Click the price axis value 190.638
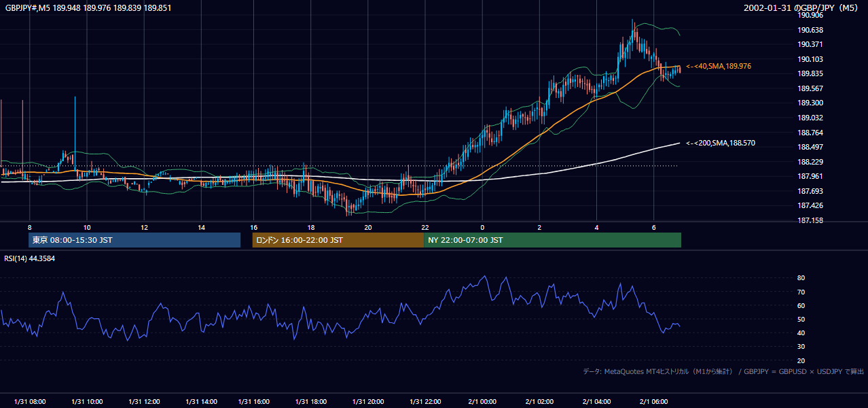Viewport: 868px width, 408px height. [810, 30]
